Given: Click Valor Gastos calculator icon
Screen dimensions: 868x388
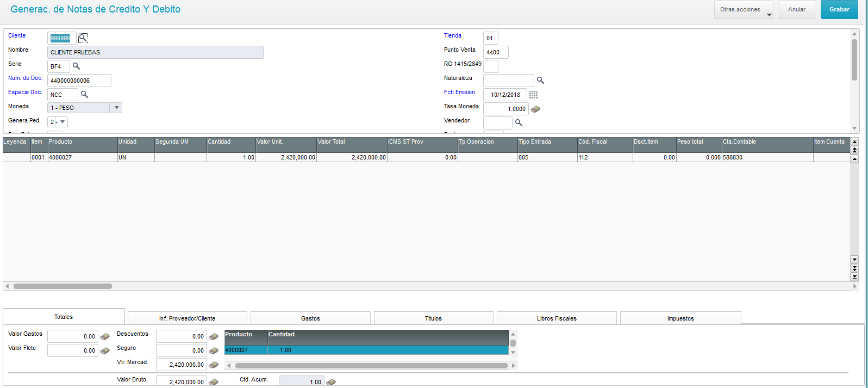Looking at the screenshot, I should [105, 336].
